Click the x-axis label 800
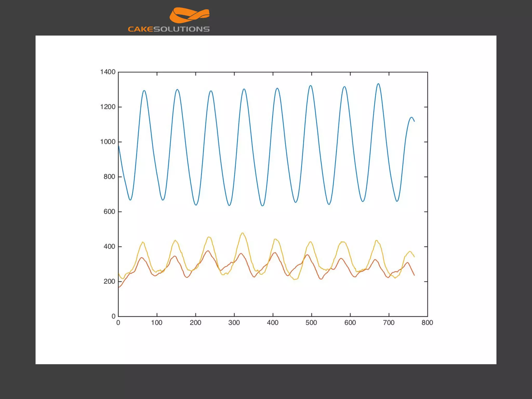The width and height of the screenshot is (532, 399). pyautogui.click(x=427, y=323)
